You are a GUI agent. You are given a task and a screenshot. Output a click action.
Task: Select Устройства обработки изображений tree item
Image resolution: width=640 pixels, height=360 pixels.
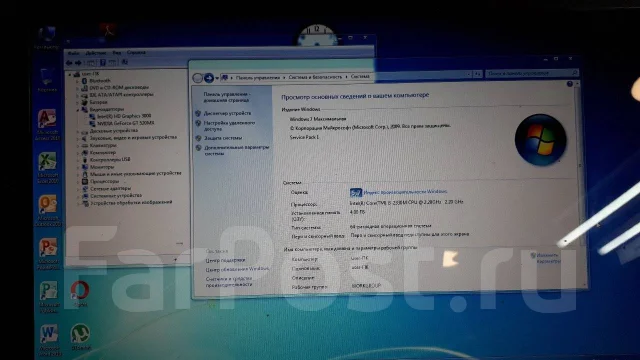click(131, 202)
